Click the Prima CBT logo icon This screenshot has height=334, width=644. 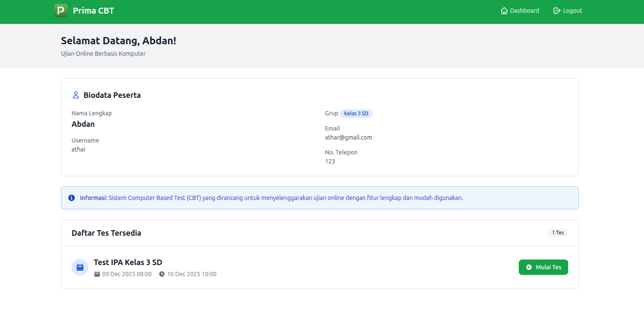pyautogui.click(x=60, y=11)
